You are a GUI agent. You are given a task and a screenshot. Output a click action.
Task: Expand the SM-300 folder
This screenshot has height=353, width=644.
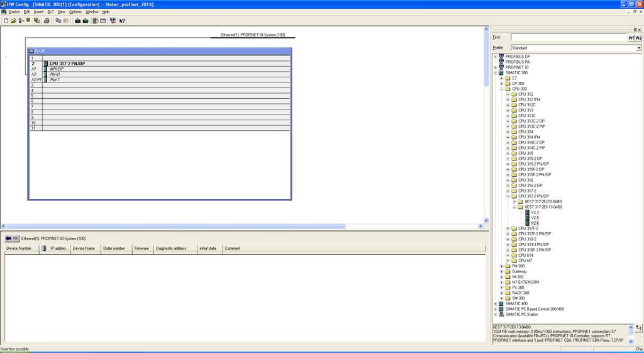[501, 298]
